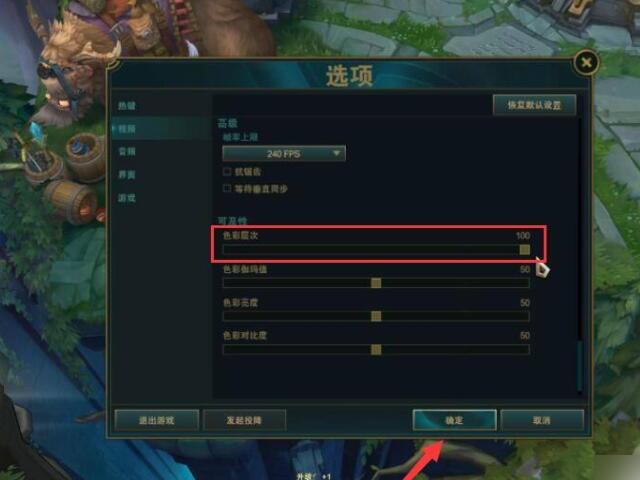Image resolution: width=640 pixels, height=480 pixels.
Task: Go to the 游戏 game settings tab
Action: [x=127, y=198]
